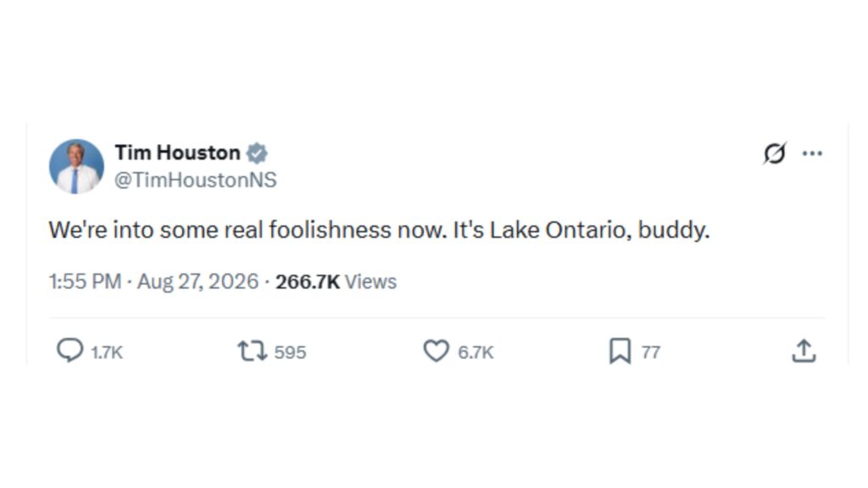The height and width of the screenshot is (488, 868).
Task: Click the share upload arrow icon
Action: (804, 352)
